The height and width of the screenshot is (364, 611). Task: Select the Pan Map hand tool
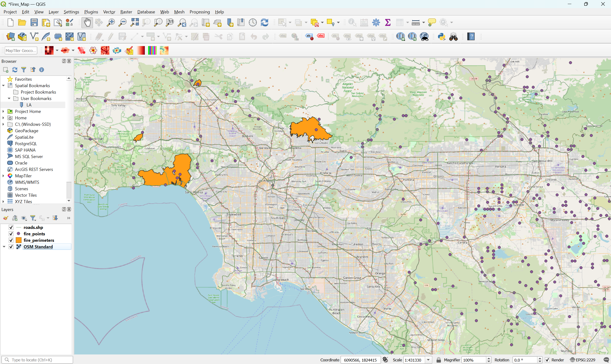87,23
